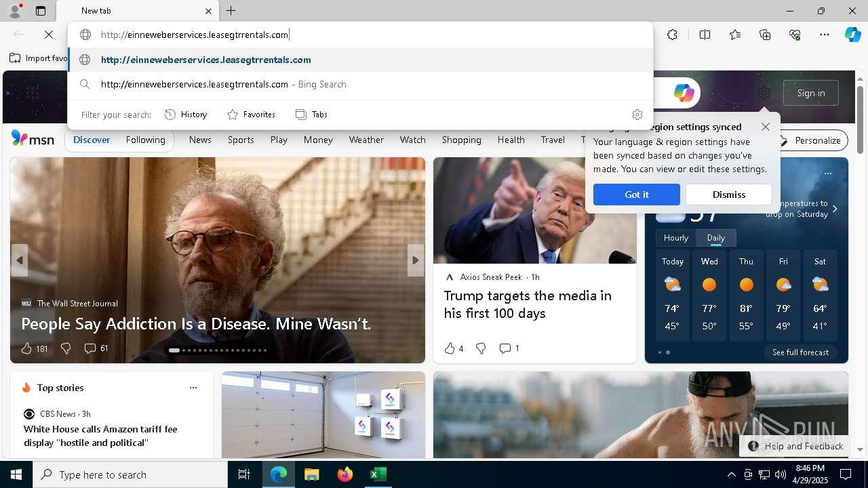The image size is (868, 488).
Task: Dislike the Trump media article
Action: [481, 348]
